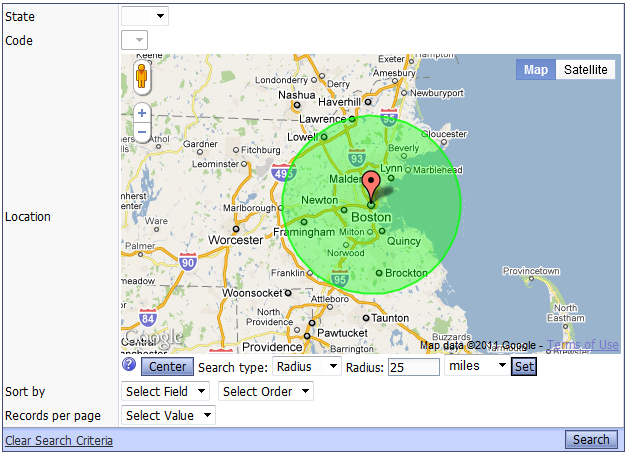The height and width of the screenshot is (456, 628).
Task: Open the Search type Radius dropdown
Action: point(307,366)
